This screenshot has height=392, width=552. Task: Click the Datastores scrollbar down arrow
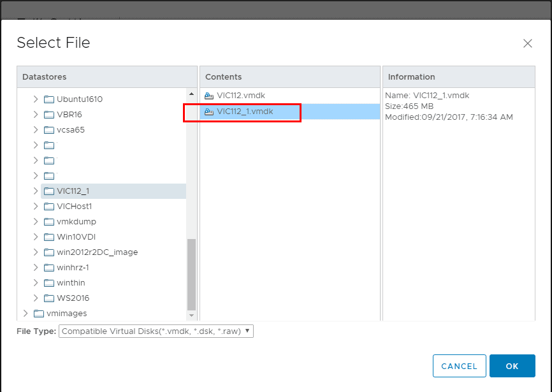click(x=191, y=315)
